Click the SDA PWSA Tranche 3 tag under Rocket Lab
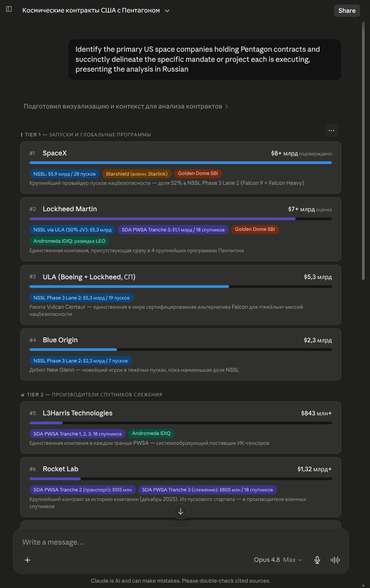The width and height of the screenshot is (370, 588). pyautogui.click(x=207, y=490)
